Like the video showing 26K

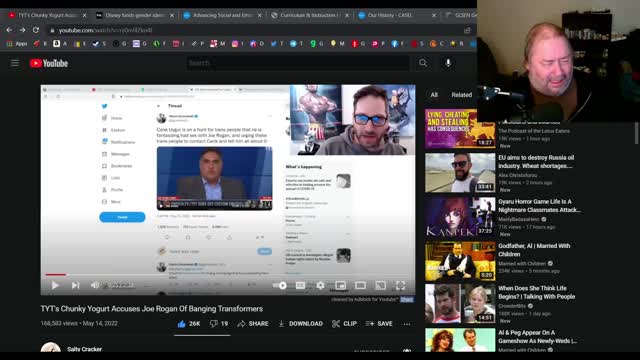click(189, 324)
